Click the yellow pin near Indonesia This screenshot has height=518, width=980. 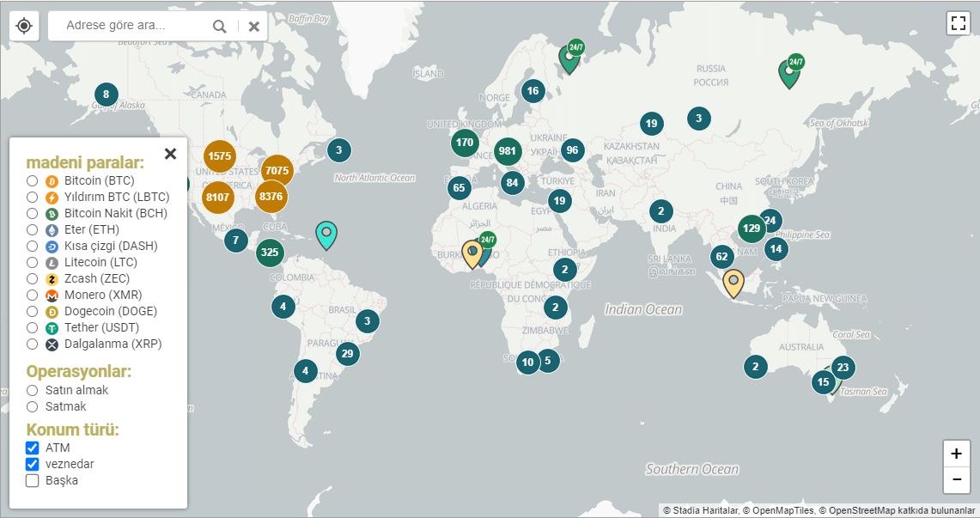click(x=733, y=283)
